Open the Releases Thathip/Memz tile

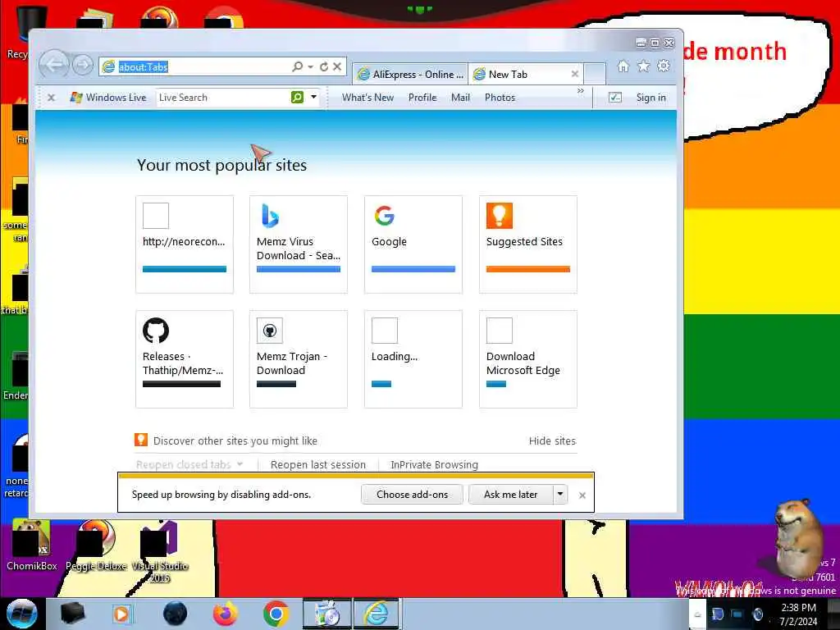pos(185,359)
